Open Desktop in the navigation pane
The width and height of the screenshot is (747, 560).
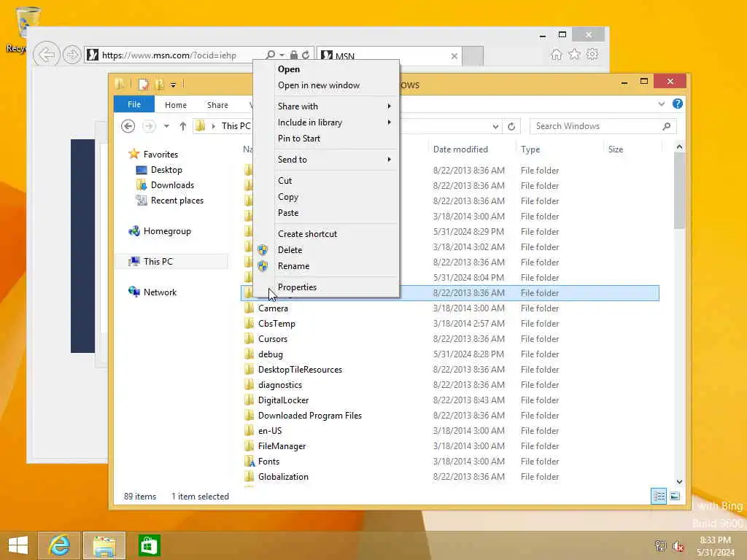tap(166, 169)
